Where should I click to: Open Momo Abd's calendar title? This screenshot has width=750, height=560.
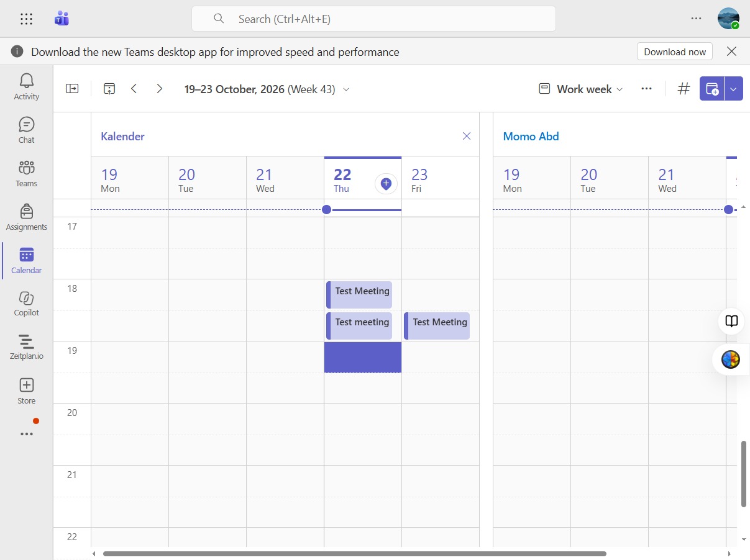click(x=531, y=137)
